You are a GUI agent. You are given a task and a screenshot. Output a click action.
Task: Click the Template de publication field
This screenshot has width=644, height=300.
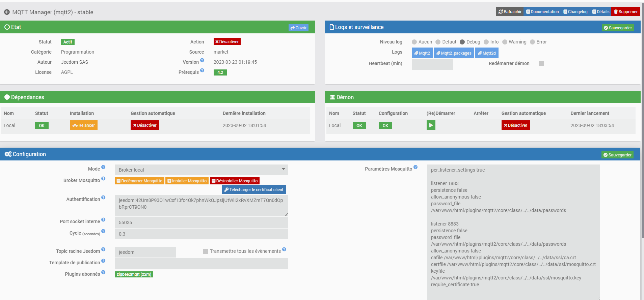coord(201,264)
